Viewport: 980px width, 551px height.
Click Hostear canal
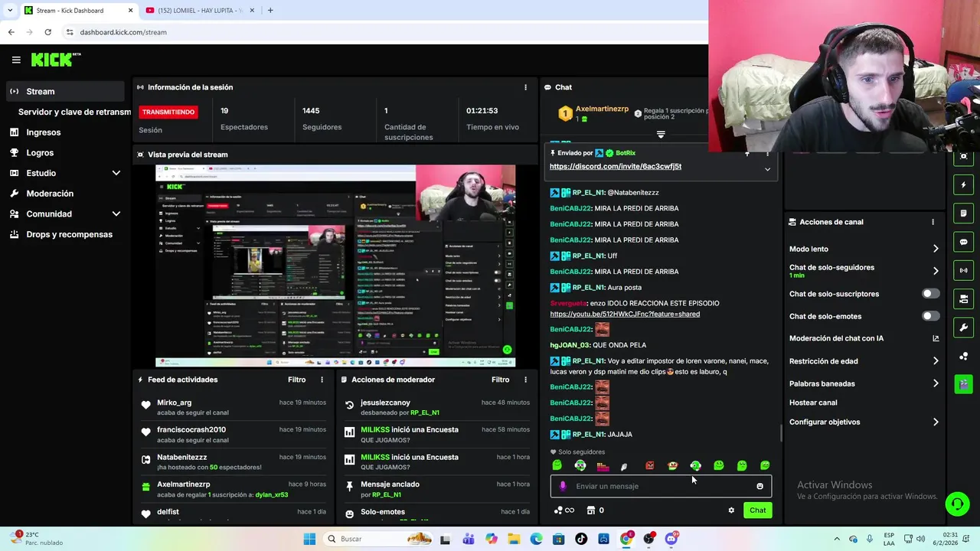[x=813, y=403]
